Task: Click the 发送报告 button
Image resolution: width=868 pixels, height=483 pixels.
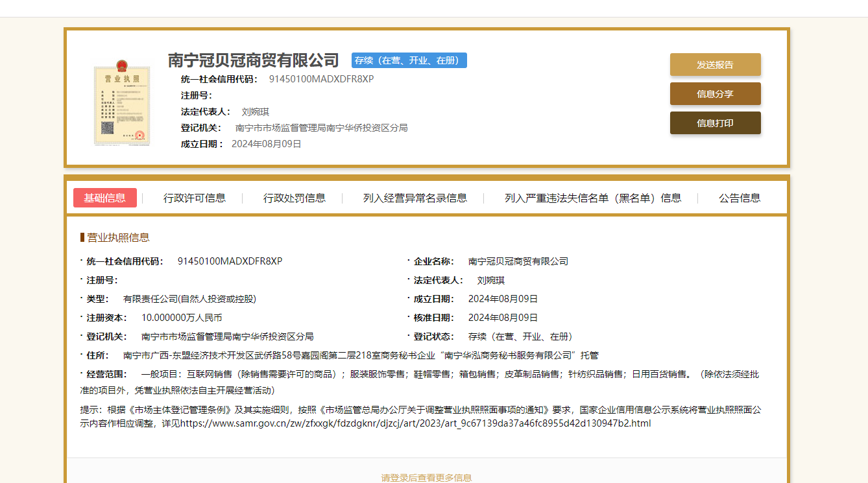Action: click(x=715, y=65)
